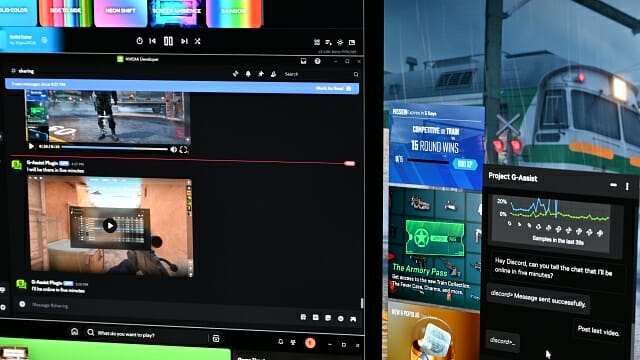Expand the top video to fullscreen
The width and height of the screenshot is (640, 360).
(184, 150)
